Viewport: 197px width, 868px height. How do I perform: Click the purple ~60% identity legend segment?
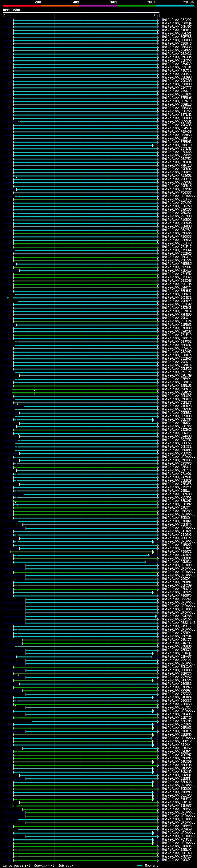[x=98, y=6]
